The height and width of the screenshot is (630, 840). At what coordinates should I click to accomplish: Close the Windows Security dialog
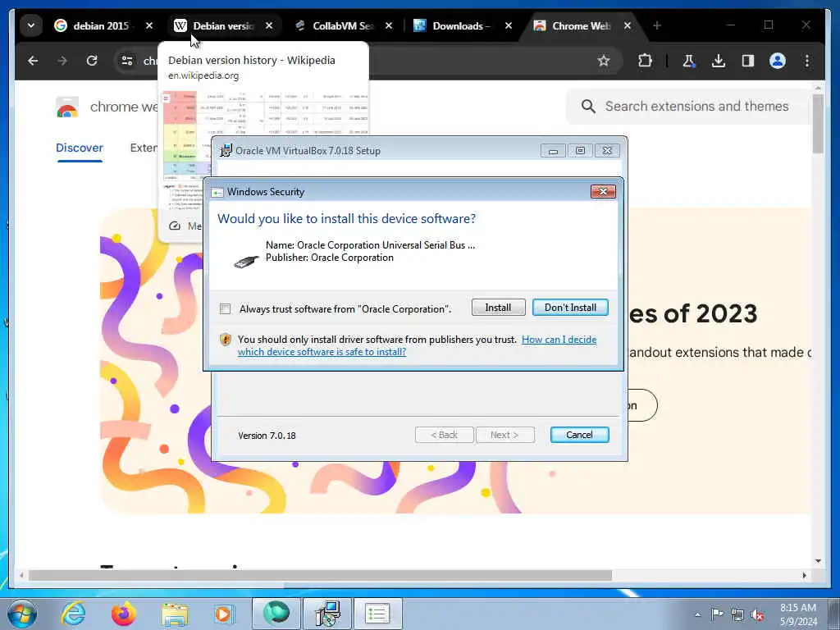pos(603,192)
